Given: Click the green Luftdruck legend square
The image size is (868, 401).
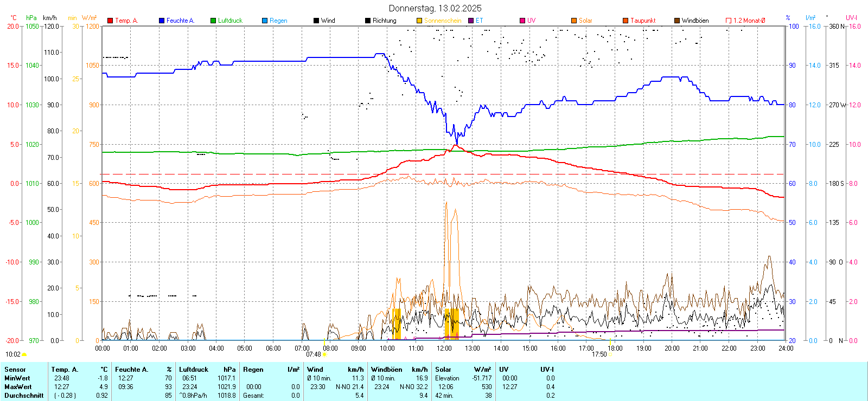Looking at the screenshot, I should (213, 21).
